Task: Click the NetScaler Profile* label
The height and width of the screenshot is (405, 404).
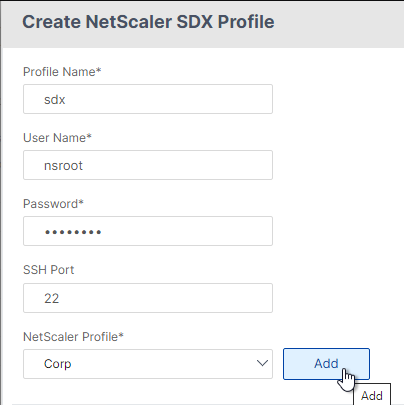Action: tap(73, 337)
